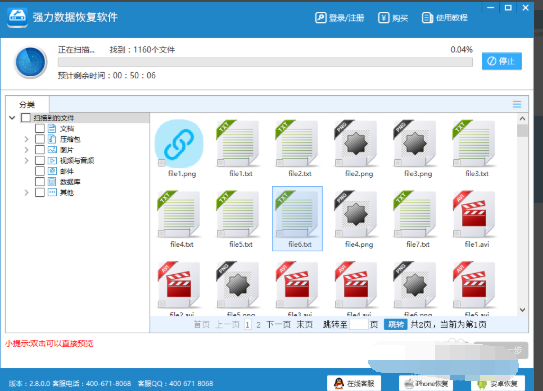The image size is (543, 391).
Task: Click the 跳转至 page number input
Action: (x=359, y=325)
